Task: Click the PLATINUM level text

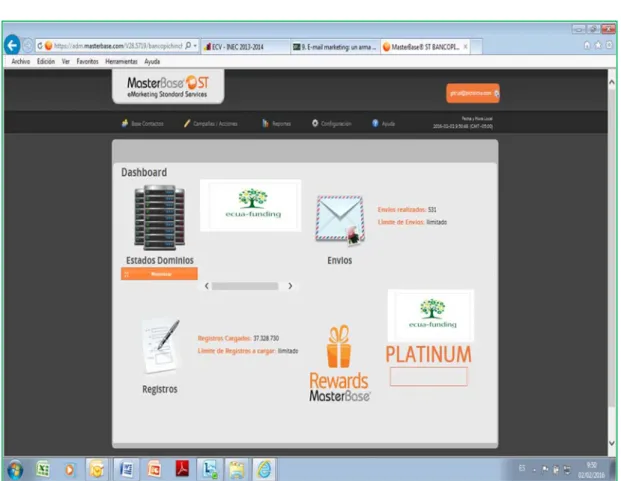Action: point(429,355)
